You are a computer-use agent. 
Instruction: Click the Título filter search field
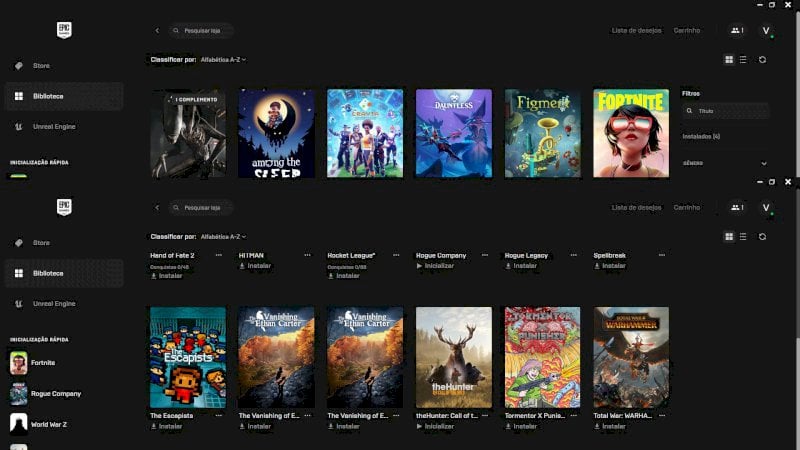pos(725,111)
